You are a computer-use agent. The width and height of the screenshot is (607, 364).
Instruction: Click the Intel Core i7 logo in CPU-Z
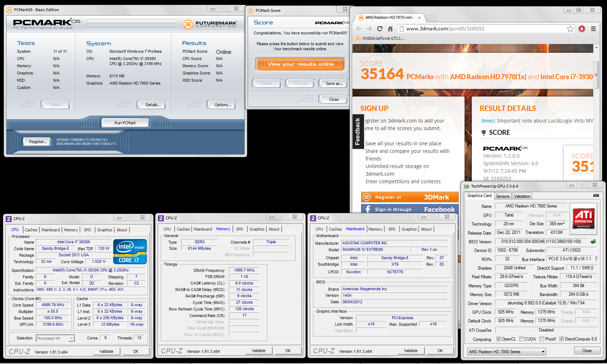point(130,252)
